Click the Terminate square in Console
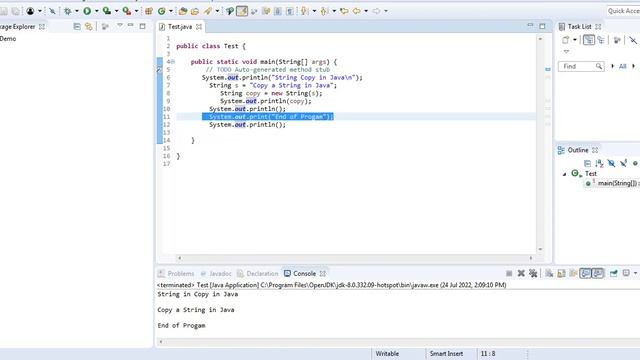 click(x=509, y=273)
